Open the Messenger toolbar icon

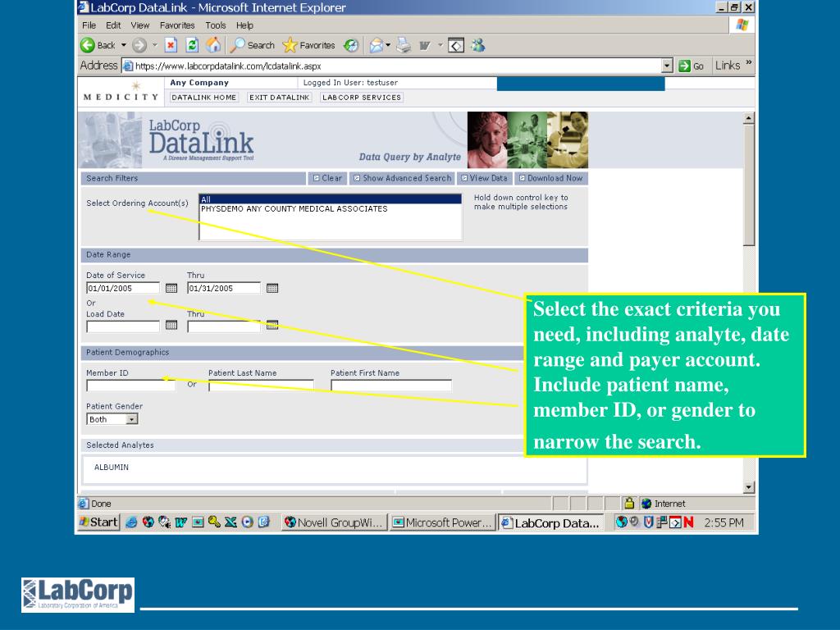pyautogui.click(x=478, y=46)
